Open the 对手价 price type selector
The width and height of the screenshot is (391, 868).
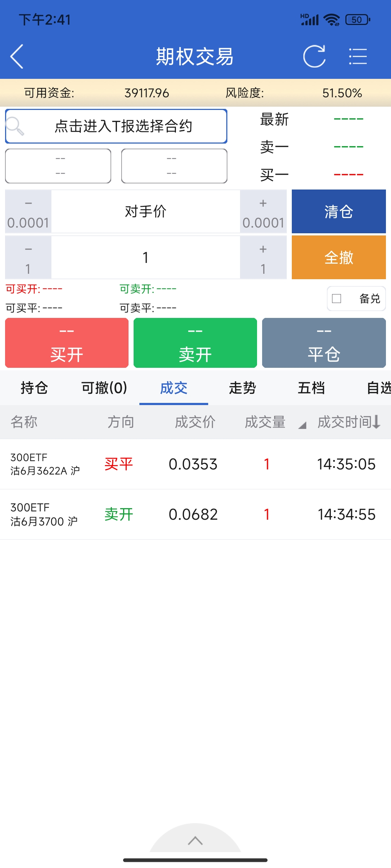tap(146, 212)
